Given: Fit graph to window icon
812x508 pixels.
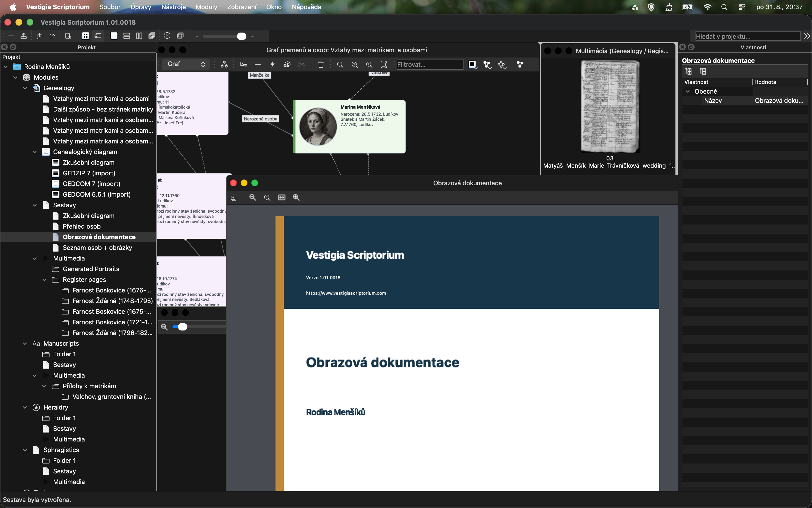Looking at the screenshot, I should tap(384, 65).
